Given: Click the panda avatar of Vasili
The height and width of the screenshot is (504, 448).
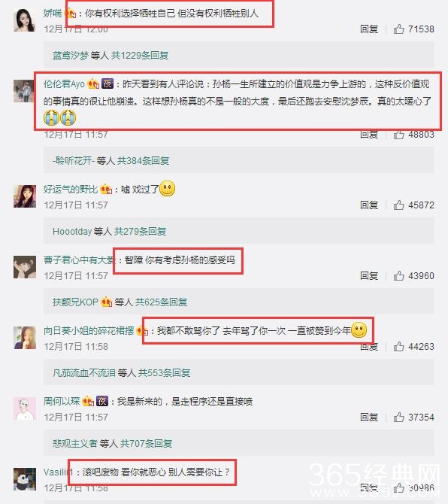Looking at the screenshot, I should (x=24, y=479).
